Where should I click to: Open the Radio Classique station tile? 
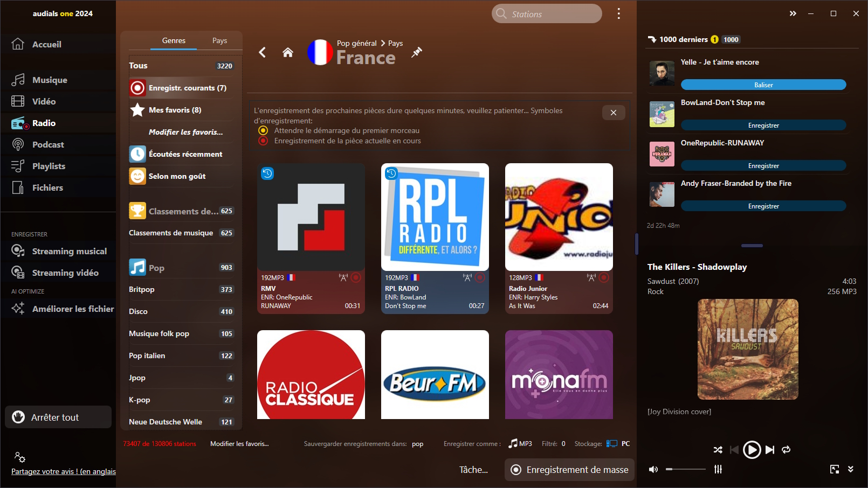click(x=311, y=375)
